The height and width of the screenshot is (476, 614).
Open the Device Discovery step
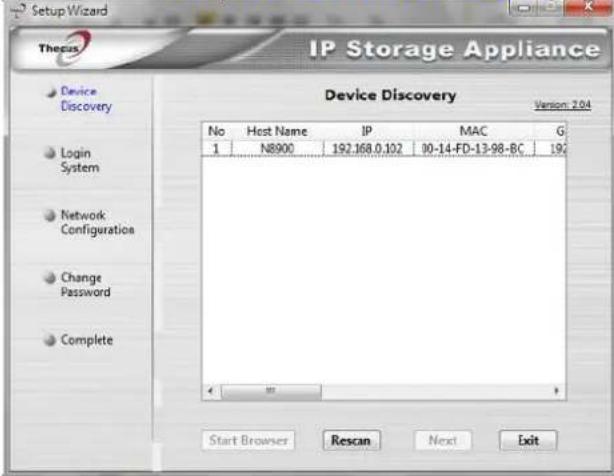point(86,99)
